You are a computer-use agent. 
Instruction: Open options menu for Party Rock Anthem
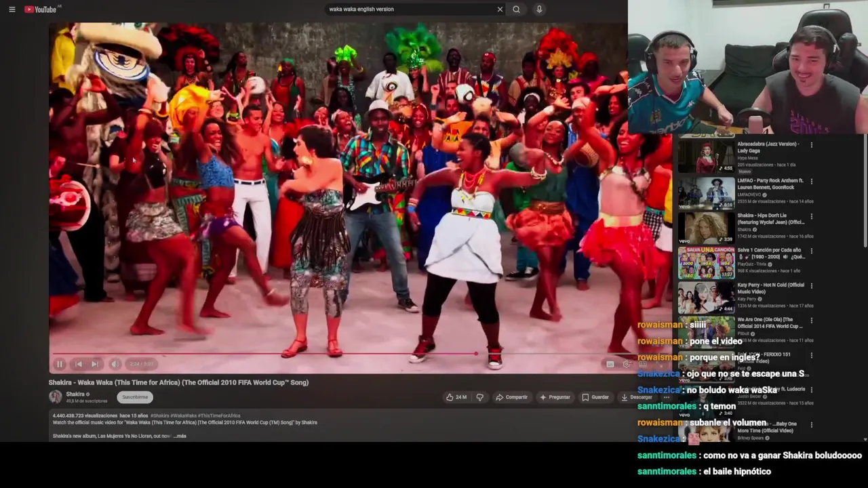[x=811, y=181]
